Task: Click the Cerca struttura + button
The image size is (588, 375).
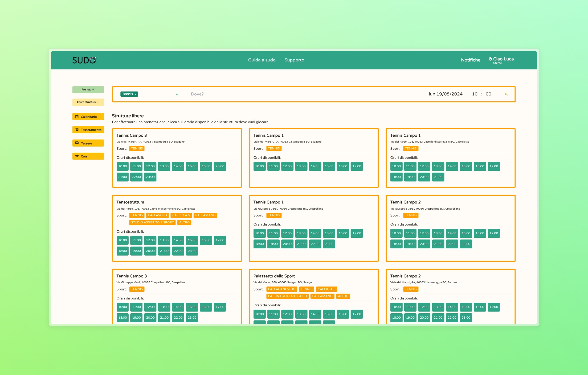Action: [88, 102]
